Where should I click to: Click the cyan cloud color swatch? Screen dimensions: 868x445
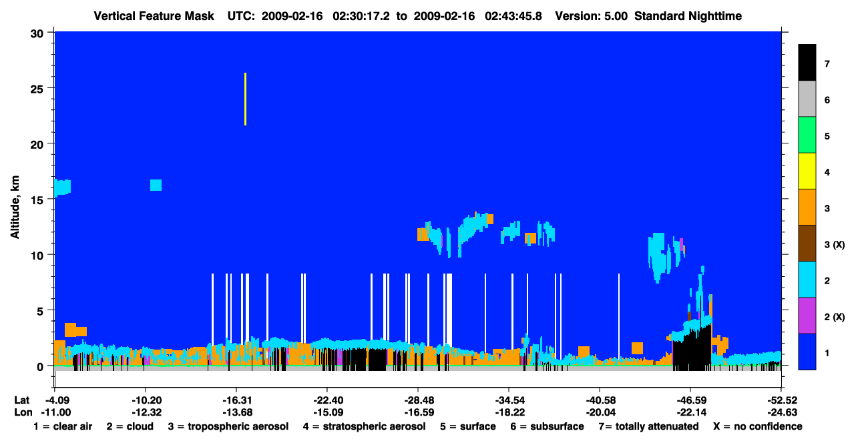point(807,280)
